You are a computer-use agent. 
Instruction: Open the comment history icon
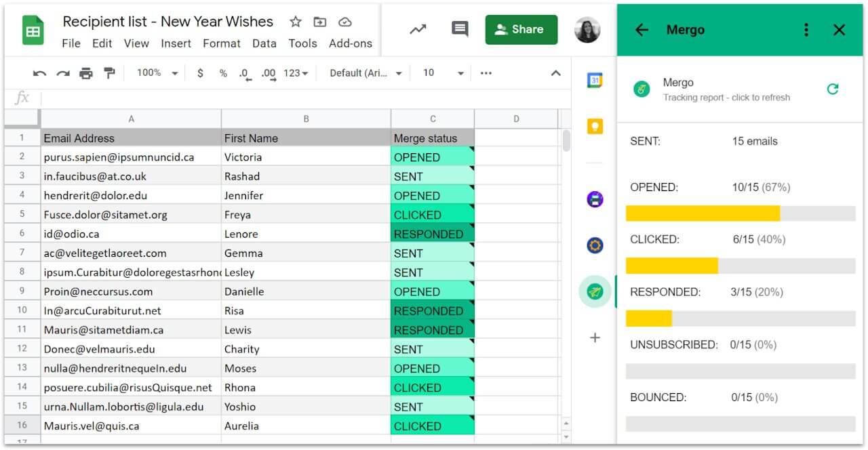click(460, 29)
